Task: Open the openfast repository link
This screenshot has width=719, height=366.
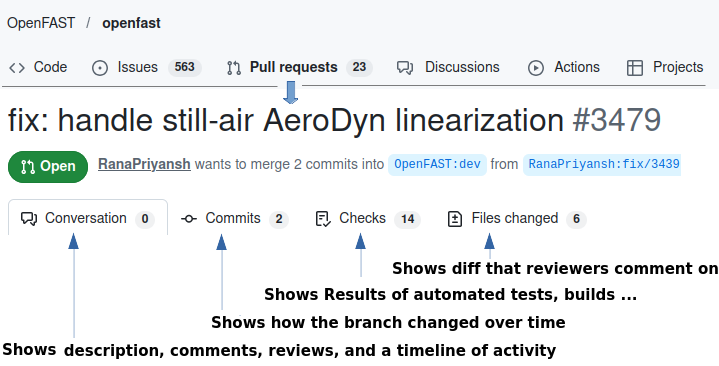Action: click(131, 23)
